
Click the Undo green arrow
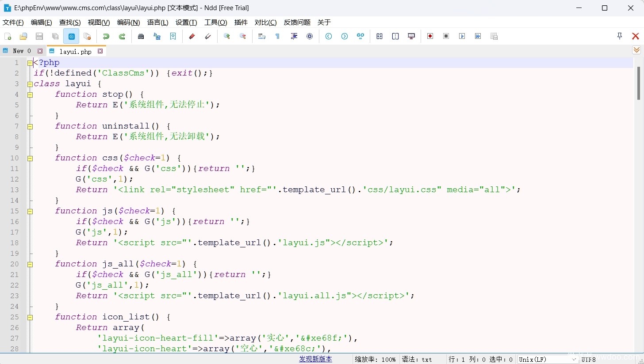tap(106, 36)
